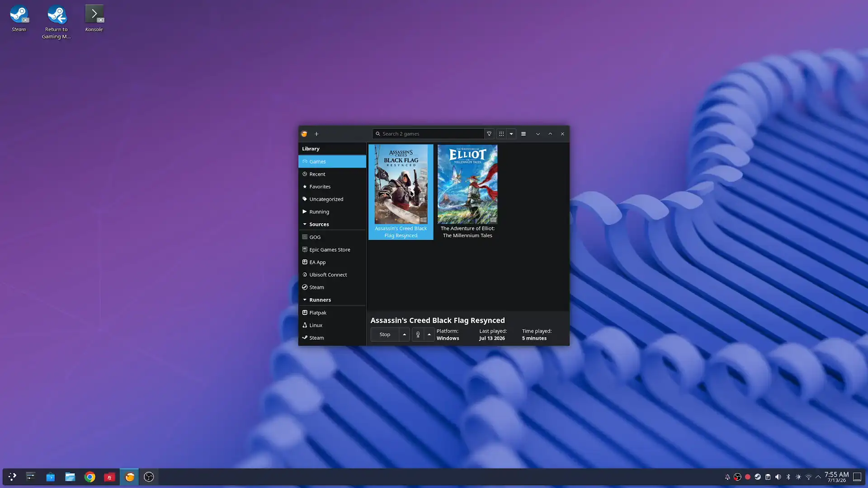
Task: Expand the arrow next to the Stop button
Action: (x=404, y=334)
